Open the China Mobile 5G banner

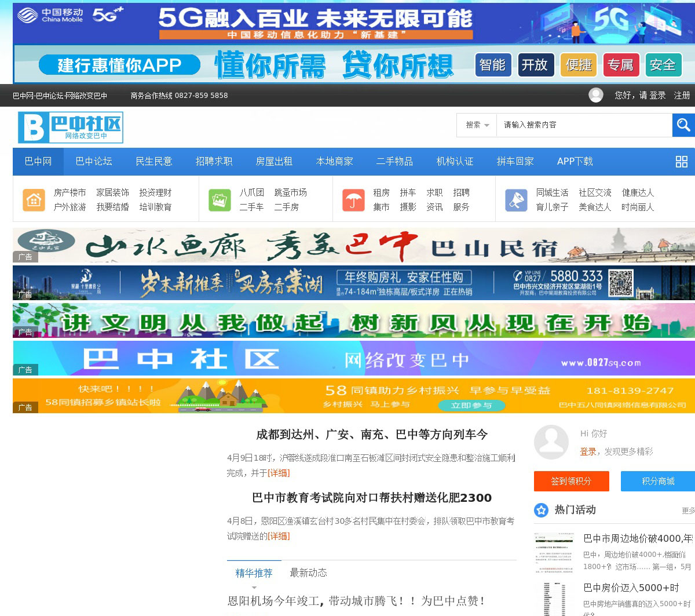(x=354, y=23)
